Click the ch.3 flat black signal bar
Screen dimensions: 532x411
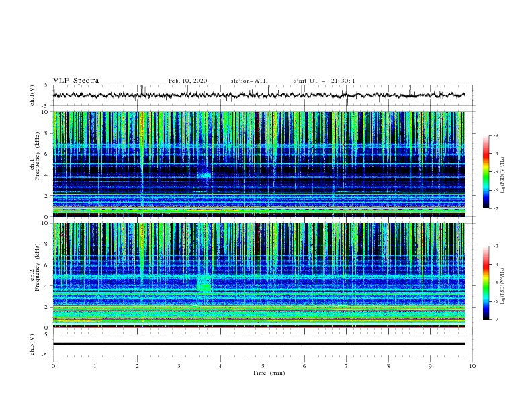(x=259, y=344)
